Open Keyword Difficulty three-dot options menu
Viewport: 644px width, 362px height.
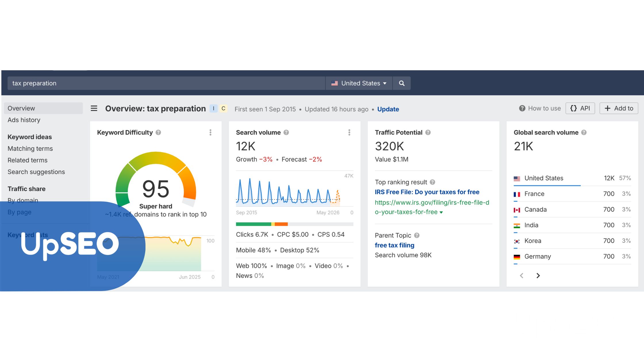pyautogui.click(x=210, y=132)
